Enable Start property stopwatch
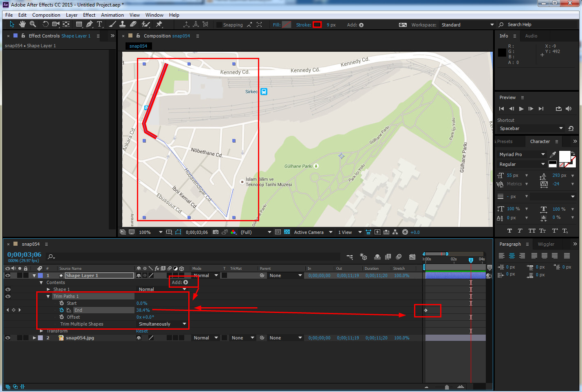The height and width of the screenshot is (392, 582). click(62, 303)
